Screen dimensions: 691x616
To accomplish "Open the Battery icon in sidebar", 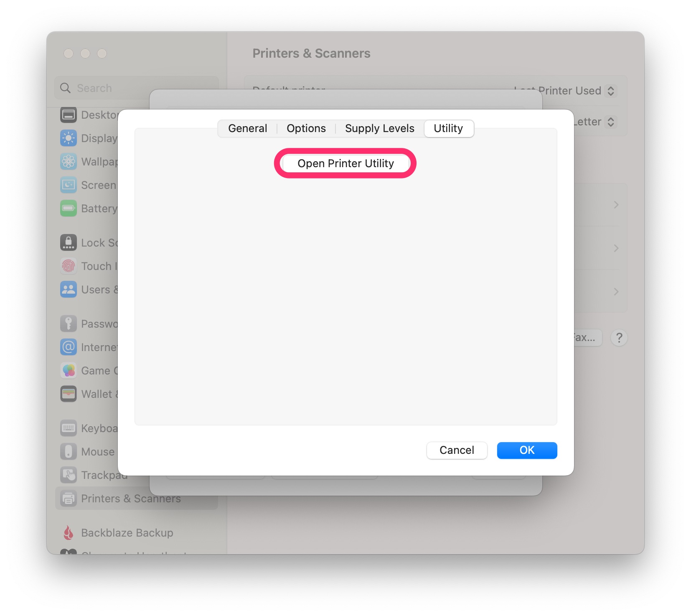I will (69, 208).
